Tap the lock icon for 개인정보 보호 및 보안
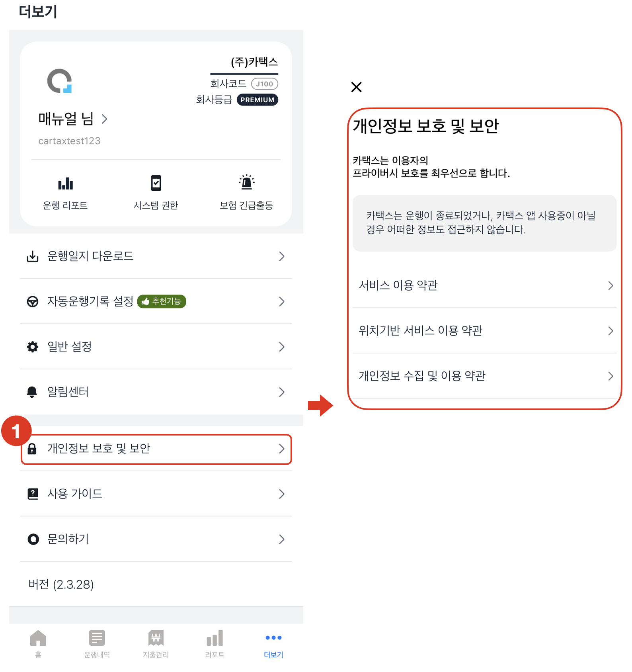The image size is (632, 672). [x=32, y=449]
